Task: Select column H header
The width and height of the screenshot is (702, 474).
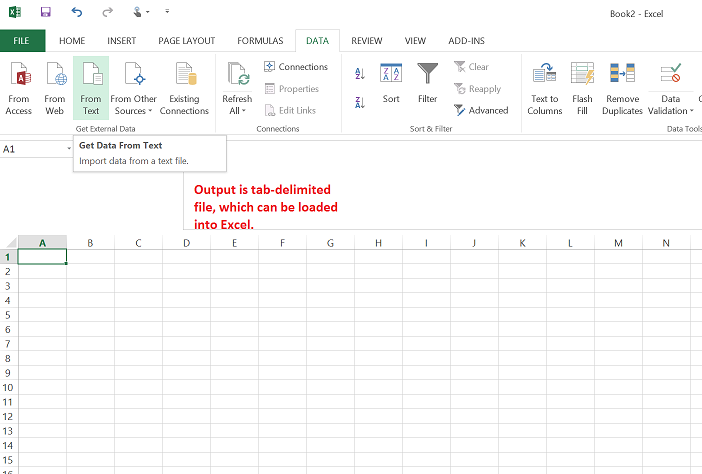Action: pos(378,243)
